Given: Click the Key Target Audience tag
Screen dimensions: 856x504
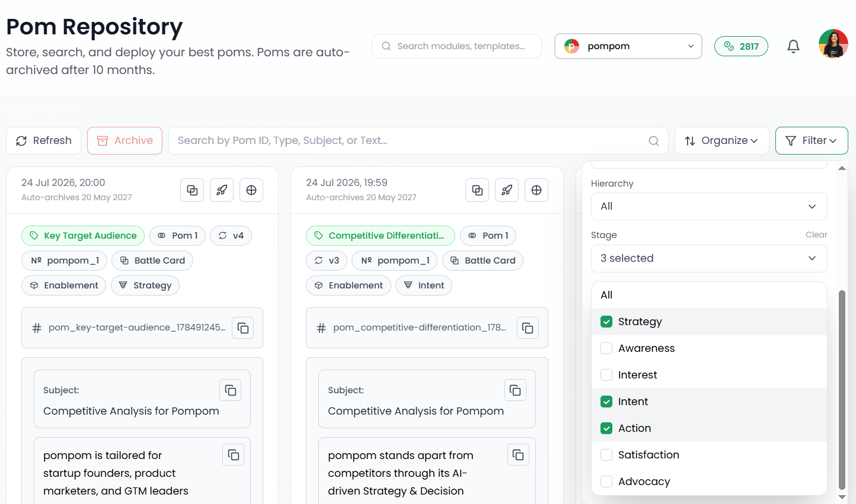Looking at the screenshot, I should click(83, 236).
